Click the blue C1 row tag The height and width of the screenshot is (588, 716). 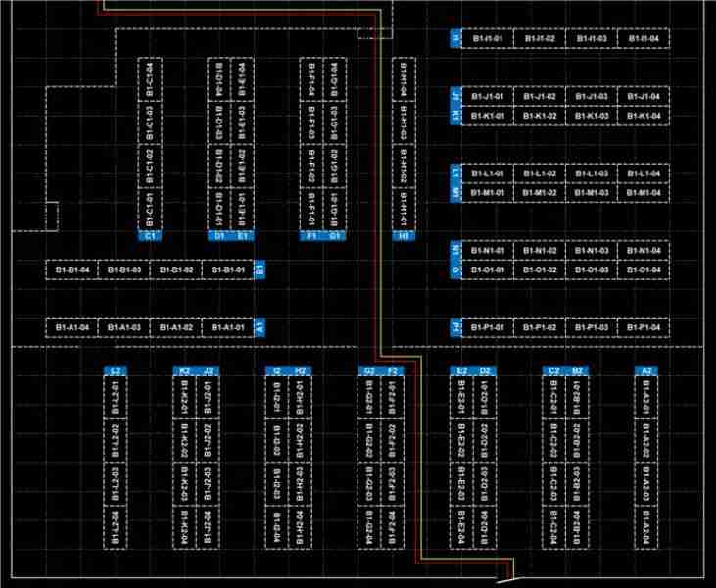tap(150, 236)
